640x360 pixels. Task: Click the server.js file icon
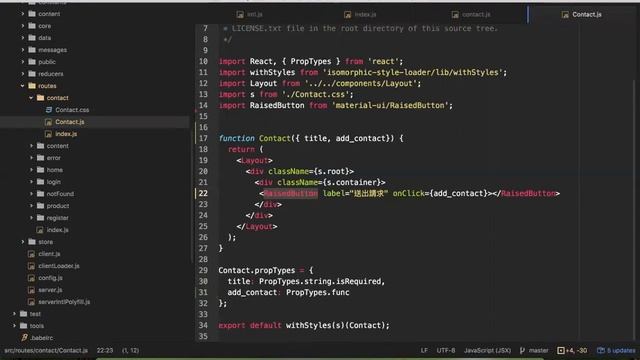click(x=31, y=290)
